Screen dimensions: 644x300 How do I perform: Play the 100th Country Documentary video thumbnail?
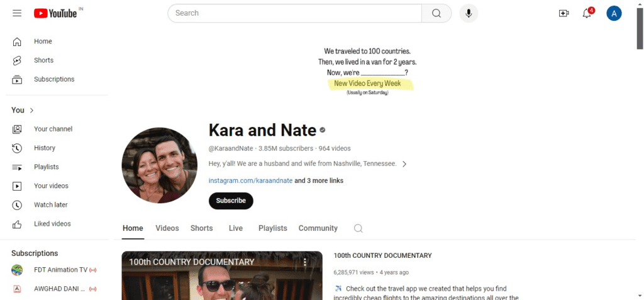click(222, 275)
